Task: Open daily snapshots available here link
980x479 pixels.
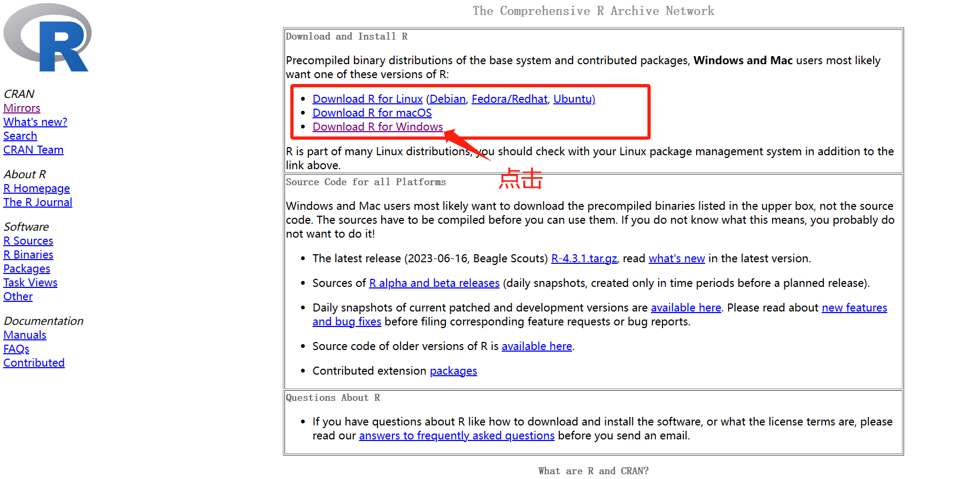Action: (686, 308)
